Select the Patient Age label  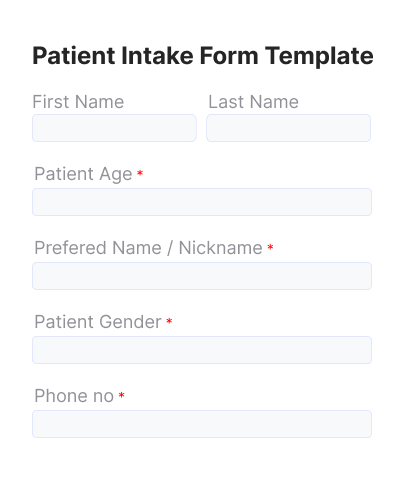click(x=83, y=174)
